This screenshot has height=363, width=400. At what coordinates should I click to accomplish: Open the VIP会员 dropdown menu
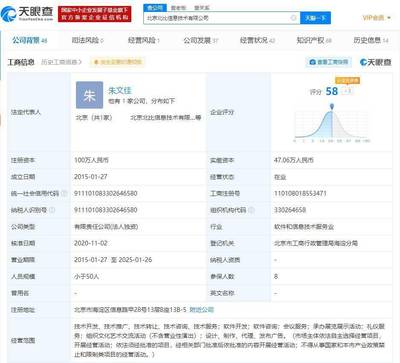click(x=377, y=17)
